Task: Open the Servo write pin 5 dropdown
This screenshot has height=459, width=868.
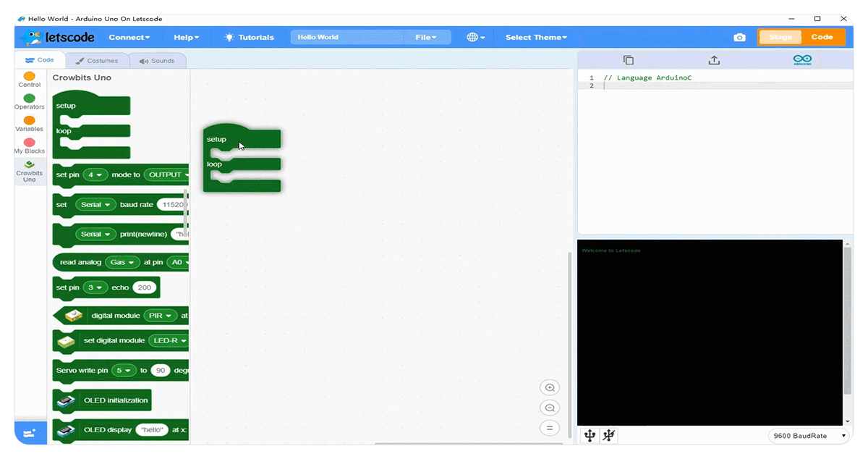Action: click(x=124, y=371)
